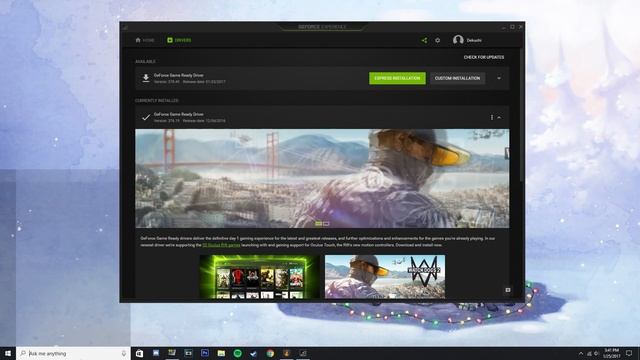Open the Home tab
Screen dimensions: 640x360
(x=144, y=40)
